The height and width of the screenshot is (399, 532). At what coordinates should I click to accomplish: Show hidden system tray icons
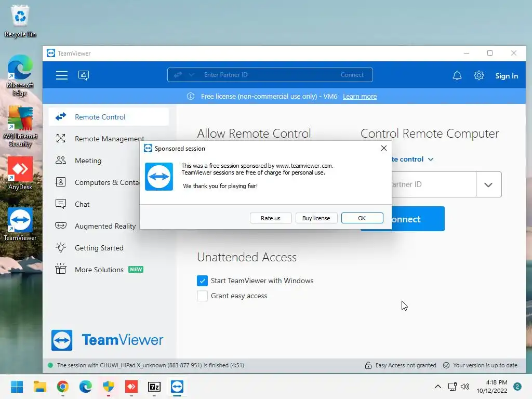(438, 387)
